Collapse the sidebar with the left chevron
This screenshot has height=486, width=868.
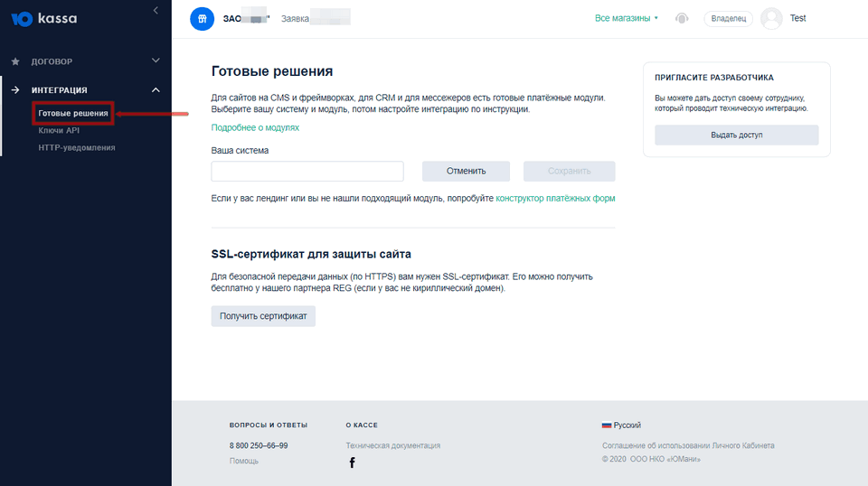coord(156,10)
